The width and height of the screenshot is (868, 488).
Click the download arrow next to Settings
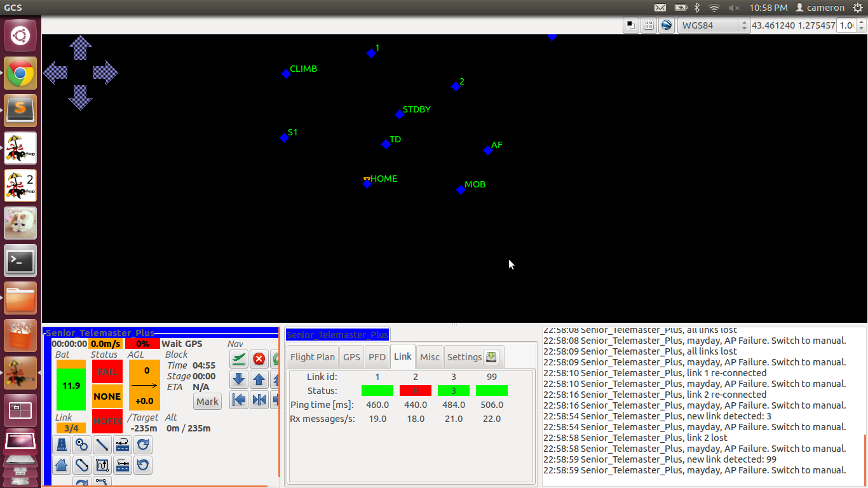491,357
